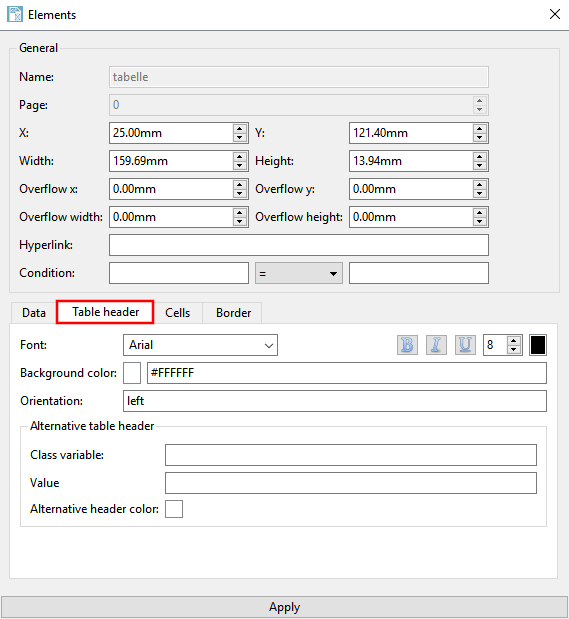569x619 pixels.
Task: Toggle the Bold font icon
Action: (x=407, y=345)
